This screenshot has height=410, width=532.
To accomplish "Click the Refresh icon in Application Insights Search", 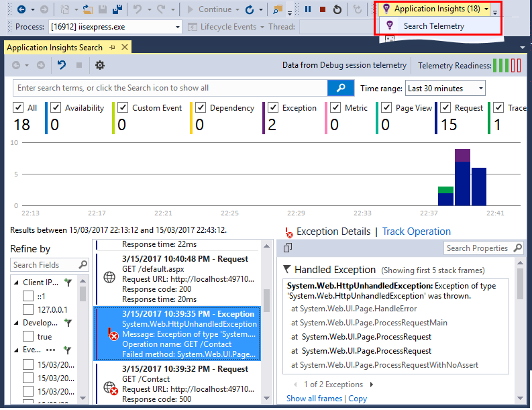I will [x=62, y=64].
